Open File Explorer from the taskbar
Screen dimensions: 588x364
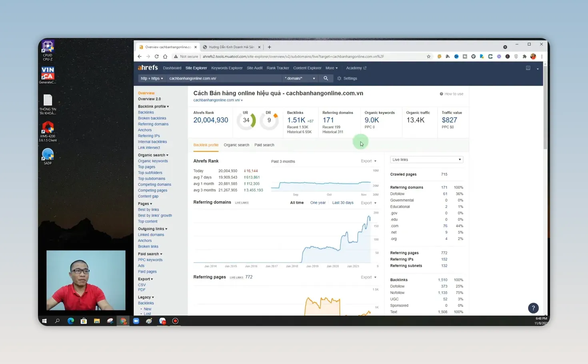(x=97, y=321)
